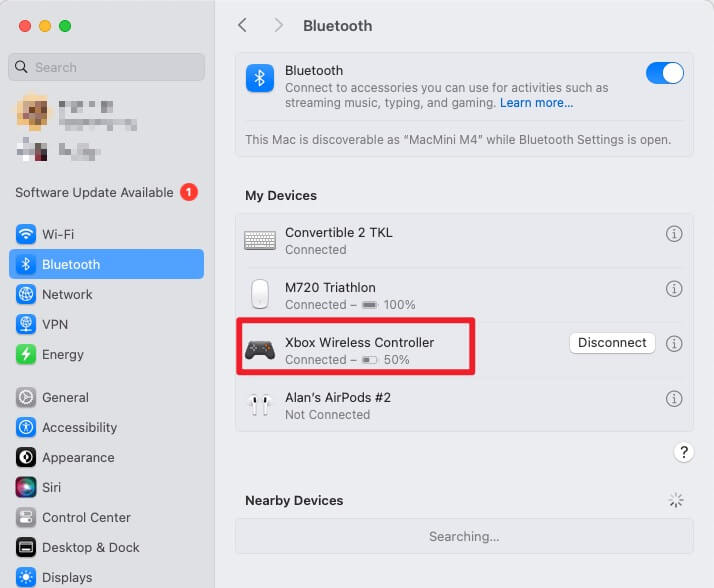This screenshot has width=714, height=588.
Task: Click the General gear icon
Action: [26, 397]
